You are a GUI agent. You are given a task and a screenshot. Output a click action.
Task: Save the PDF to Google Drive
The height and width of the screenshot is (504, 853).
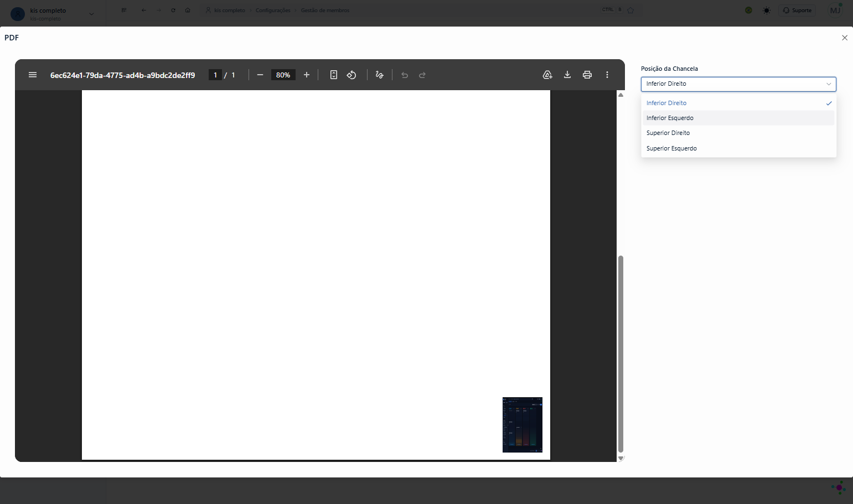[547, 75]
